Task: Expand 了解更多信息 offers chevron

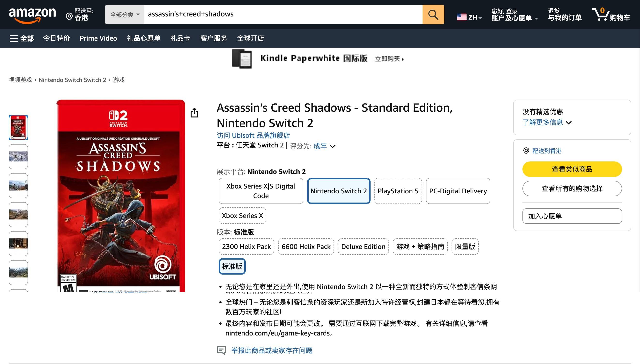Action: pyautogui.click(x=568, y=123)
